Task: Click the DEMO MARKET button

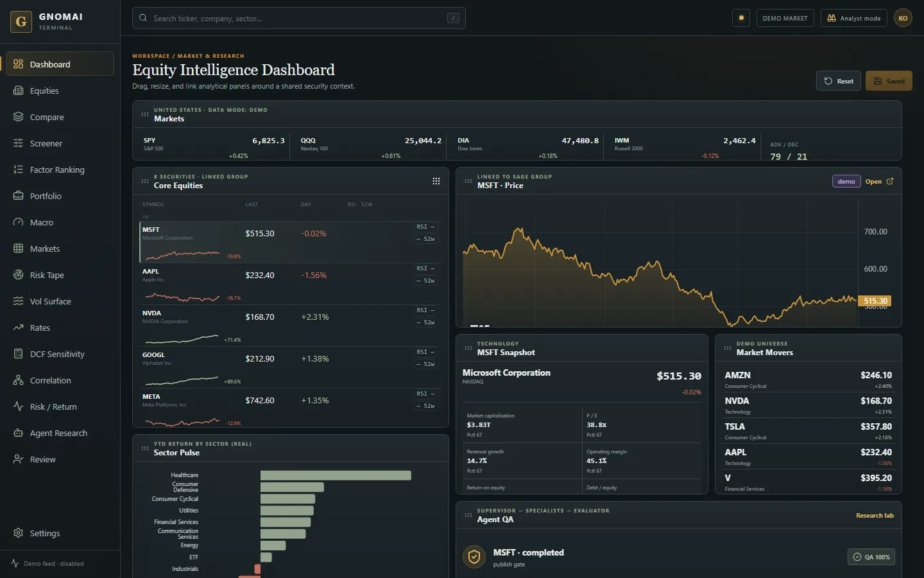Action: coord(785,18)
